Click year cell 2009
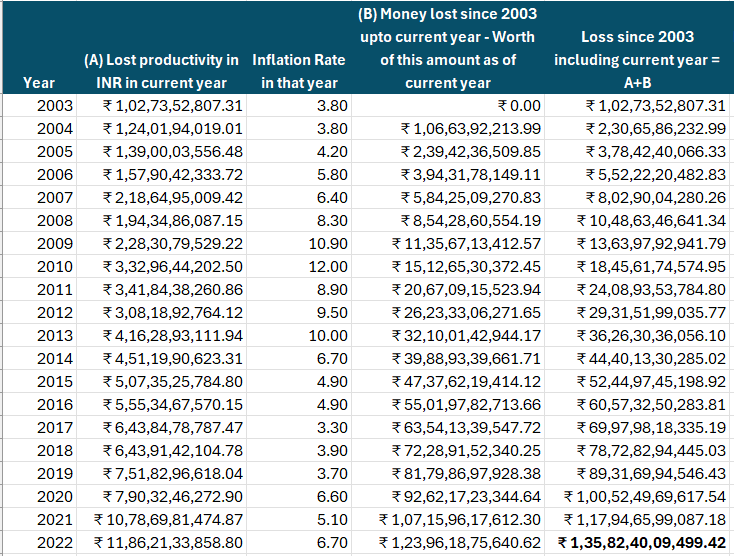The height and width of the screenshot is (556, 734). (x=39, y=243)
